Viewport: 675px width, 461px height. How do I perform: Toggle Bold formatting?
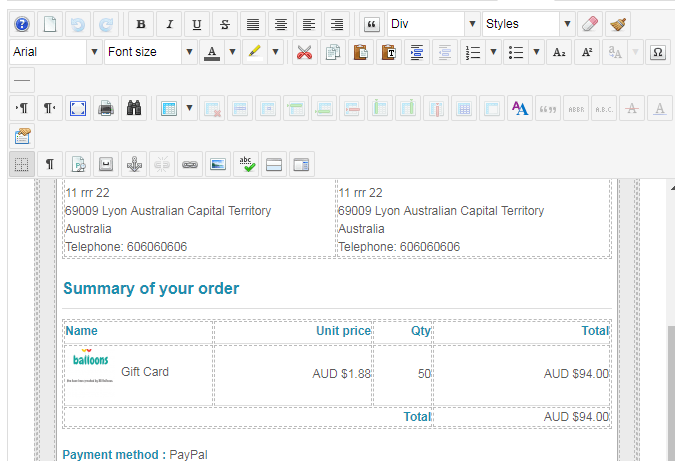click(141, 24)
